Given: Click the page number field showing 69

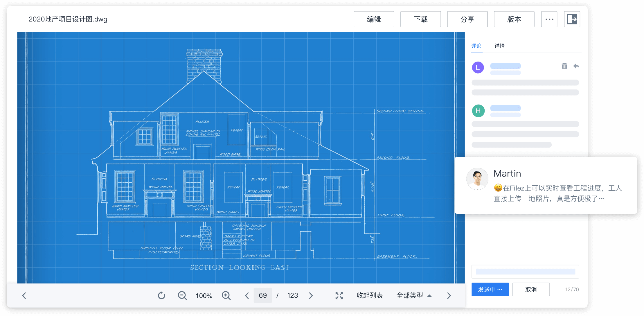Looking at the screenshot, I should click(263, 295).
